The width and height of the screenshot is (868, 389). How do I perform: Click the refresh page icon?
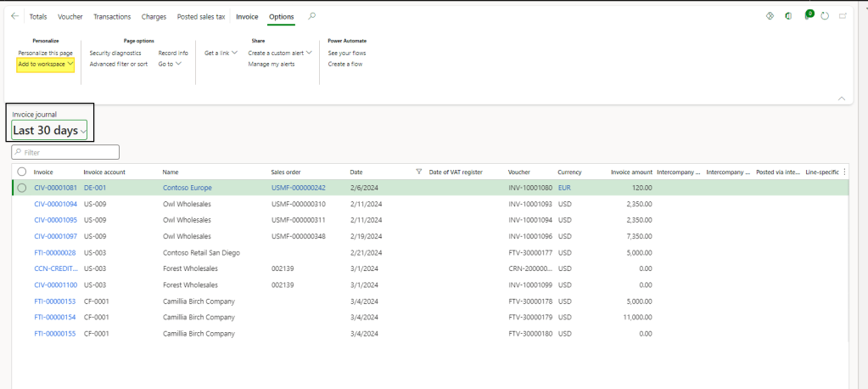click(x=825, y=16)
